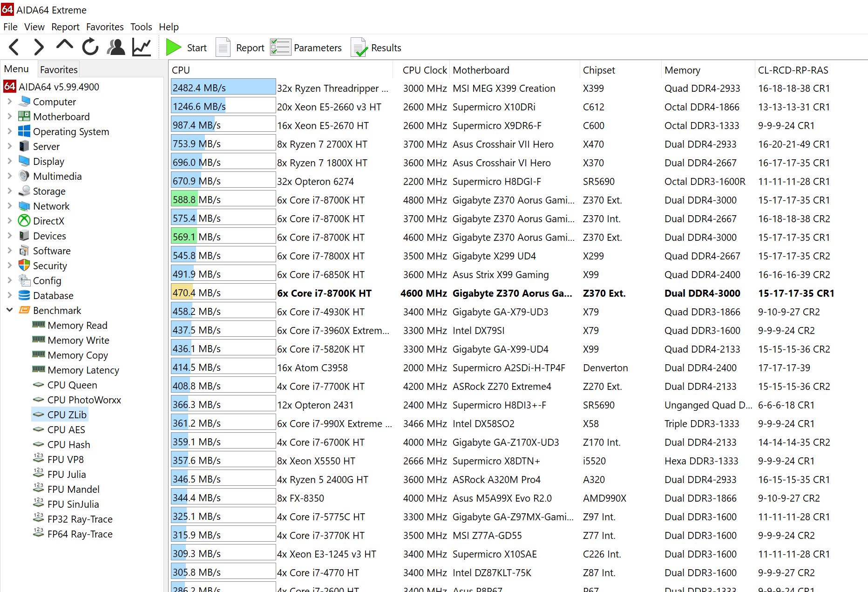Open the View menu
This screenshot has width=868, height=592.
tap(34, 27)
